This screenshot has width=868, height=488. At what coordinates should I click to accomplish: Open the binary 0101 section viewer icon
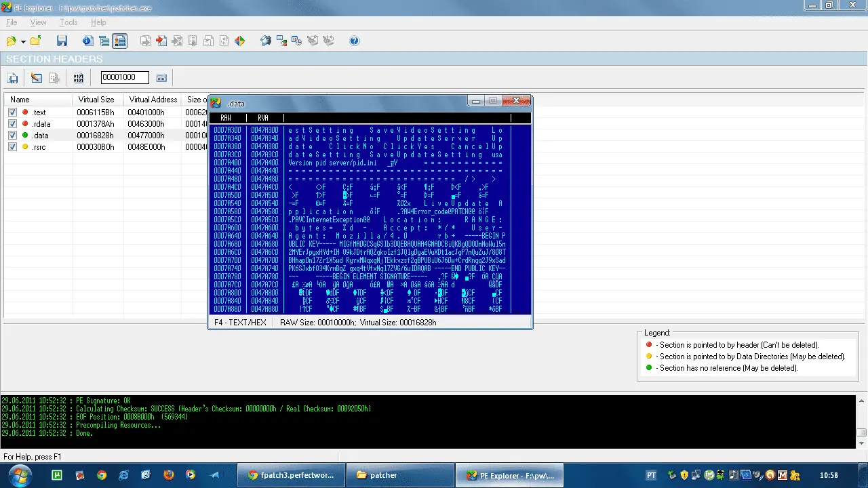[x=79, y=78]
